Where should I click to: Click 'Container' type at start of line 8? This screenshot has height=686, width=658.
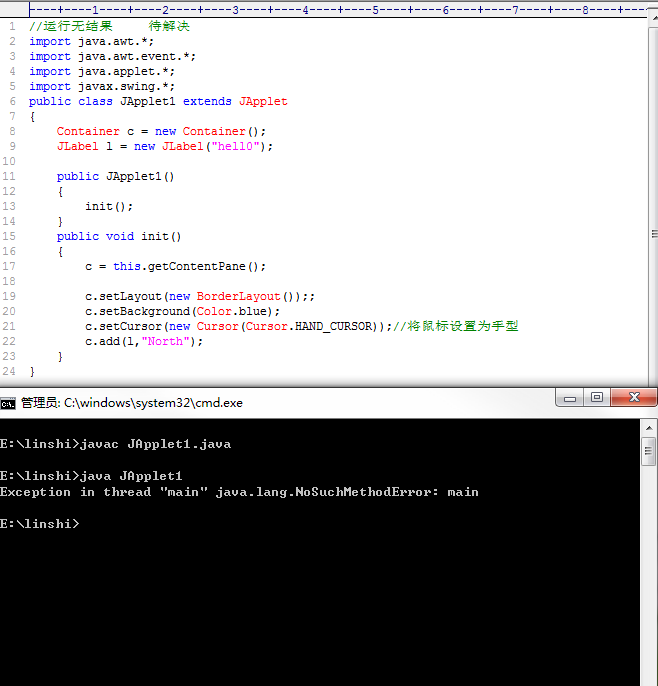(88, 131)
